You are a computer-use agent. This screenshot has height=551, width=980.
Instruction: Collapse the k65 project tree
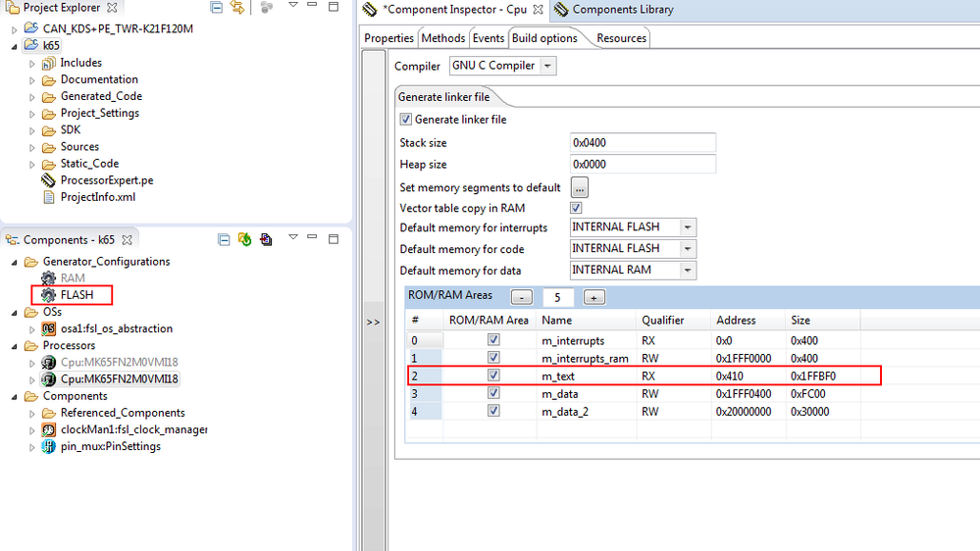[x=15, y=46]
